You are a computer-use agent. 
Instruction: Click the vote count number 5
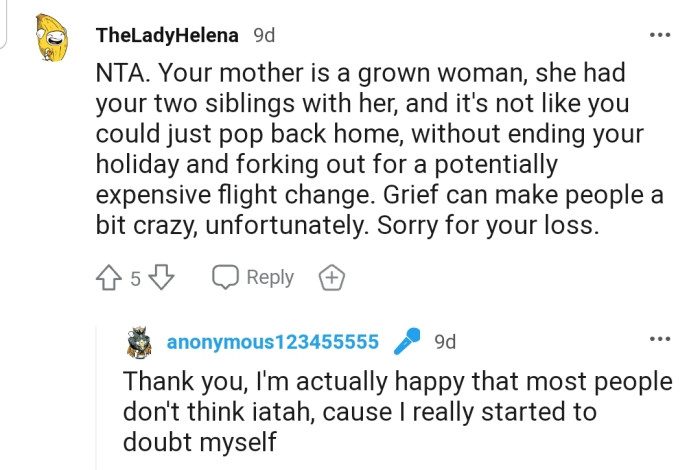point(136,279)
